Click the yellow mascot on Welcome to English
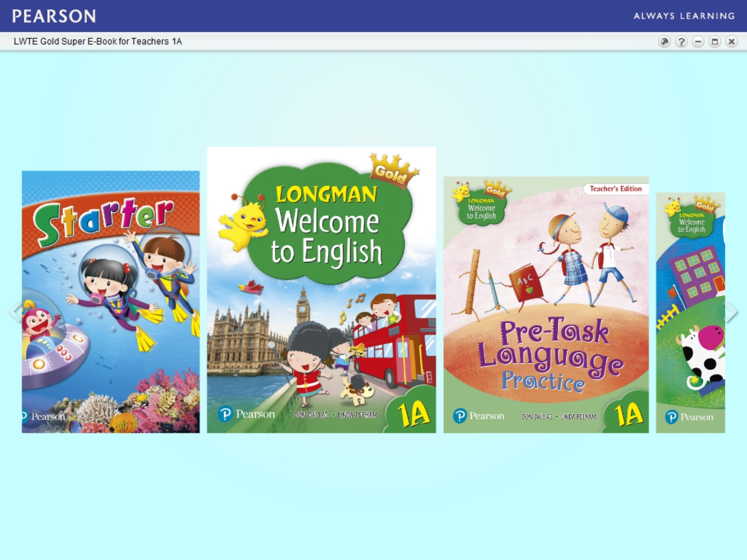Screen dimensions: 747x560 point(244,223)
